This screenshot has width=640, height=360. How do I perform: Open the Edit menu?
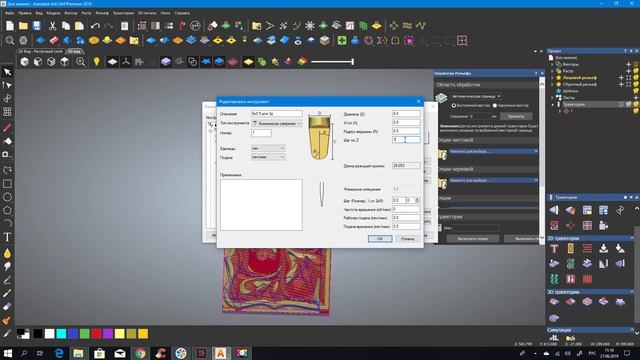tap(24, 13)
